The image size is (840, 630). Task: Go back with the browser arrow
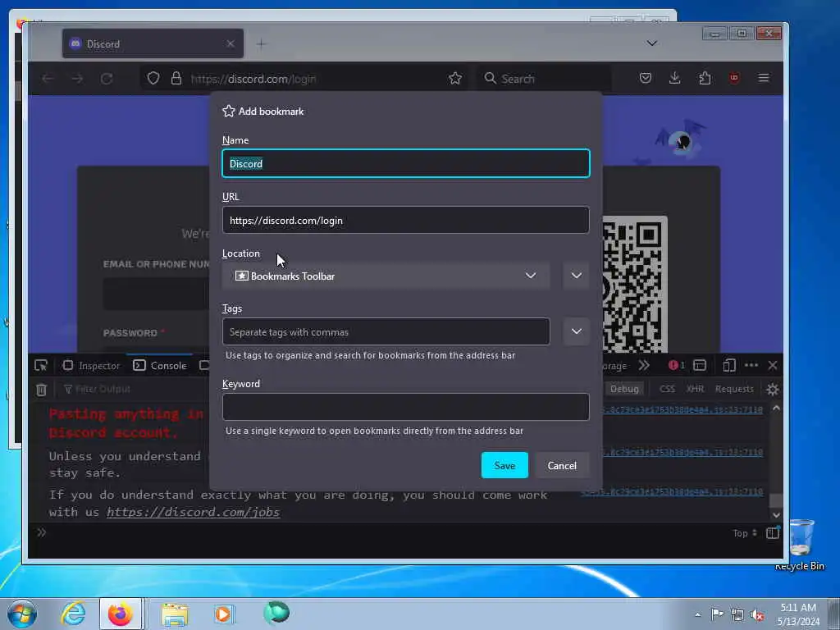pyautogui.click(x=48, y=79)
